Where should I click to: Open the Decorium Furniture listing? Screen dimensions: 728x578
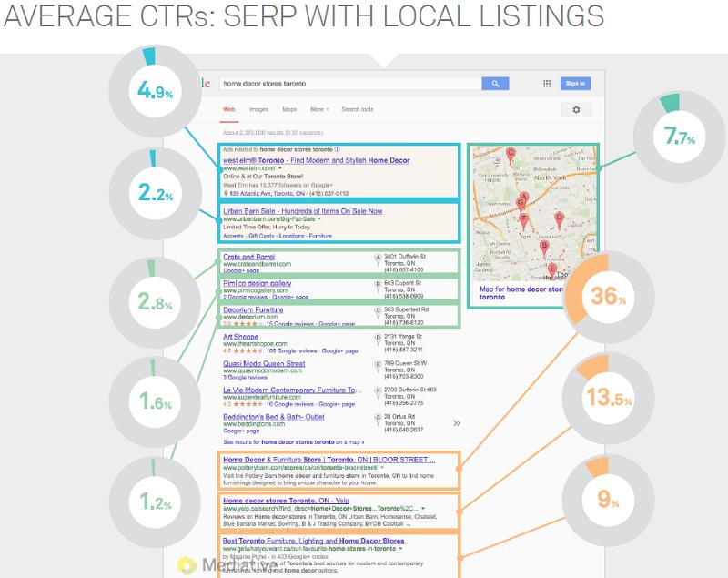[x=253, y=309]
